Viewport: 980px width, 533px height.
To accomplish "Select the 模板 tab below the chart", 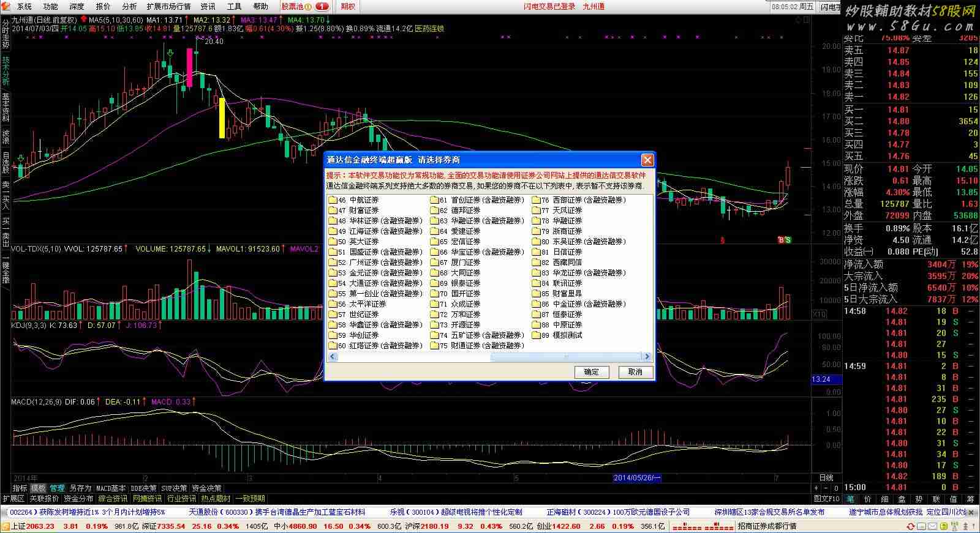I will tap(39, 488).
